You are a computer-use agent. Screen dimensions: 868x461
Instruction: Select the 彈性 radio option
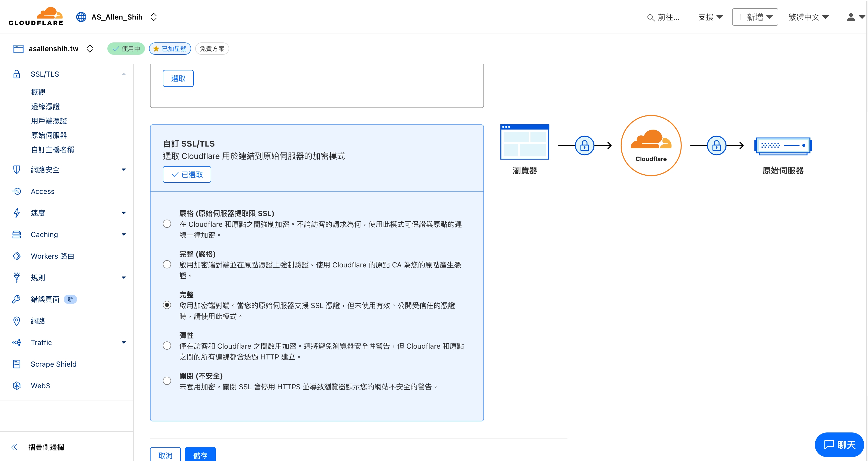[x=167, y=346]
